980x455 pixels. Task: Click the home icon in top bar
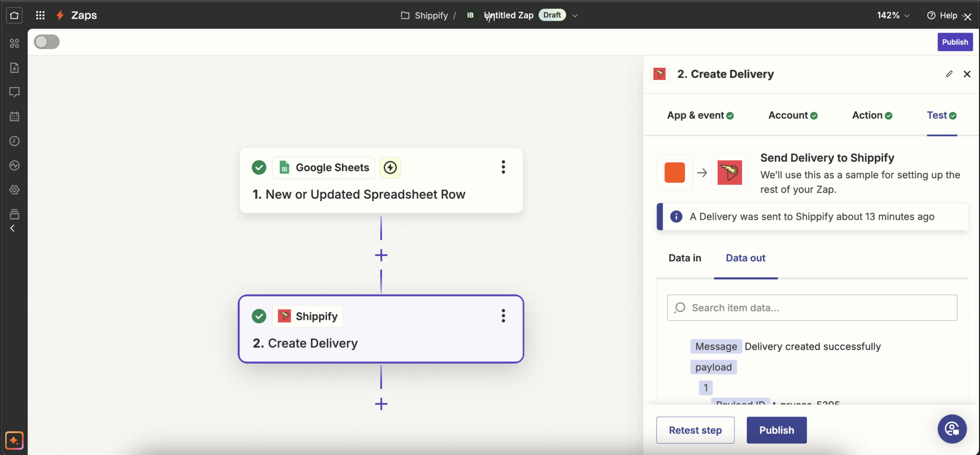coord(14,15)
